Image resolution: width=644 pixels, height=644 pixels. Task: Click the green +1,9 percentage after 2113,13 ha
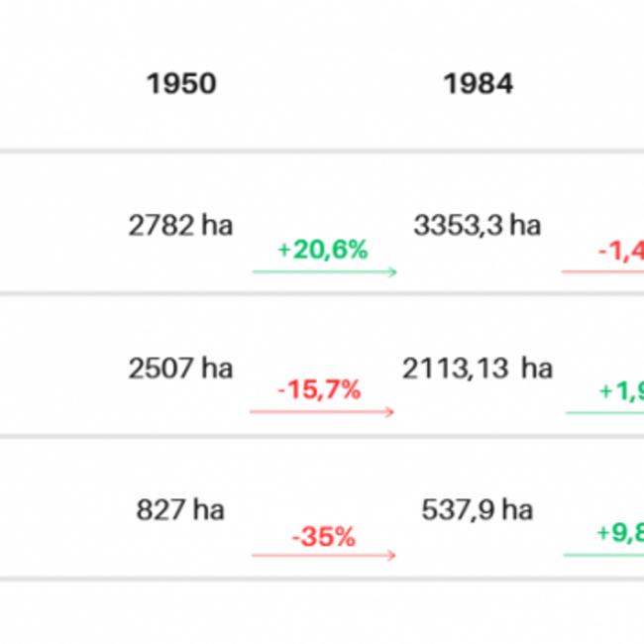621,390
